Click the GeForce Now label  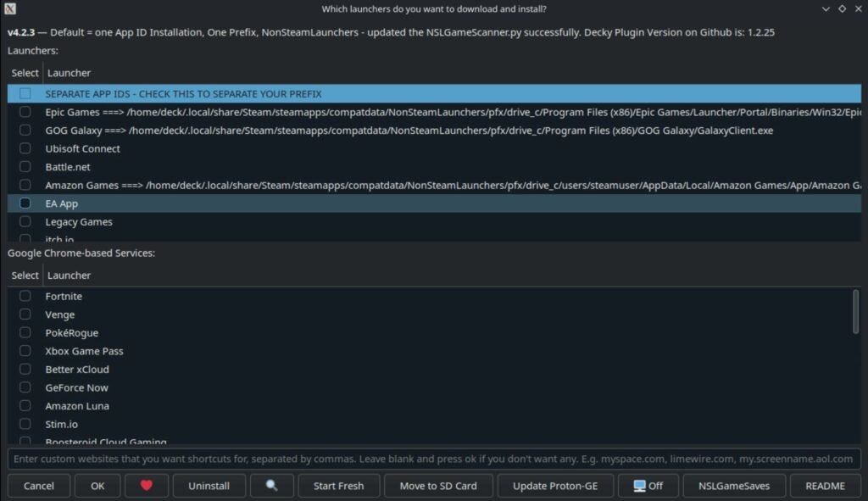76,387
